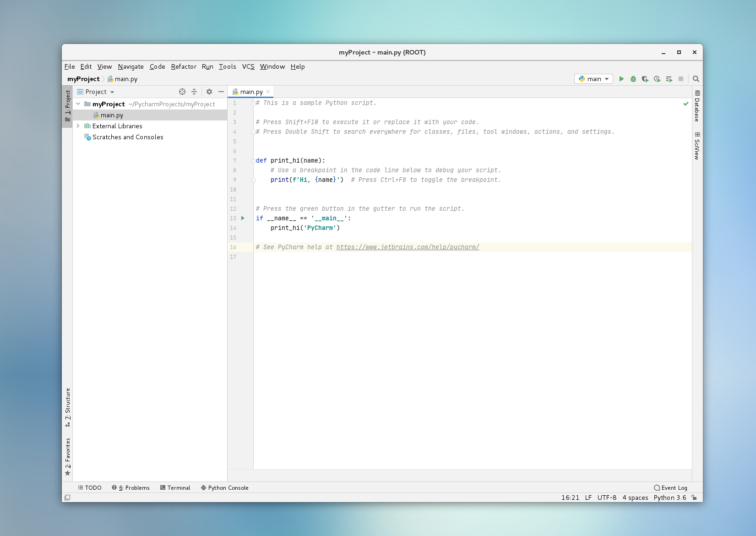Expand the External Libraries node
The height and width of the screenshot is (536, 756).
coord(78,126)
